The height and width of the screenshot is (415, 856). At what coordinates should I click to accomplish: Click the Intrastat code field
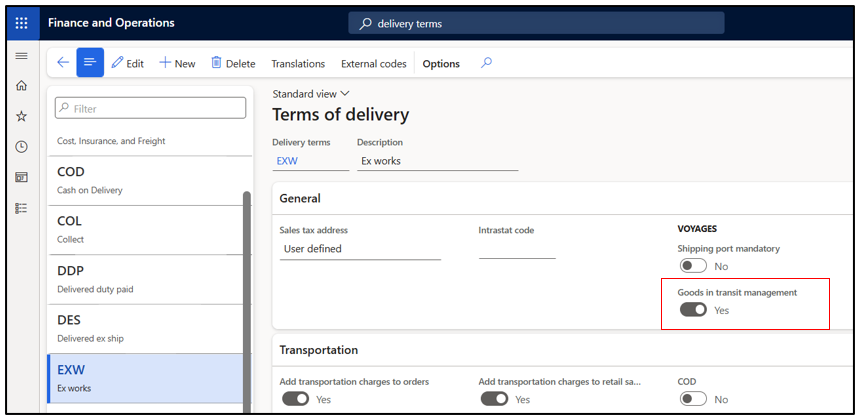(517, 249)
